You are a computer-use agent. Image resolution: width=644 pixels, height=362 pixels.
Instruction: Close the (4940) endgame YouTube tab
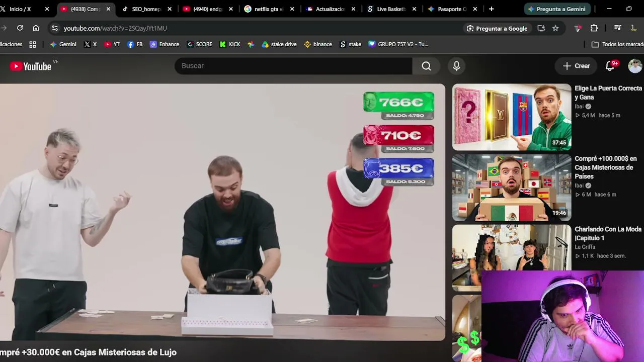pos(231,9)
